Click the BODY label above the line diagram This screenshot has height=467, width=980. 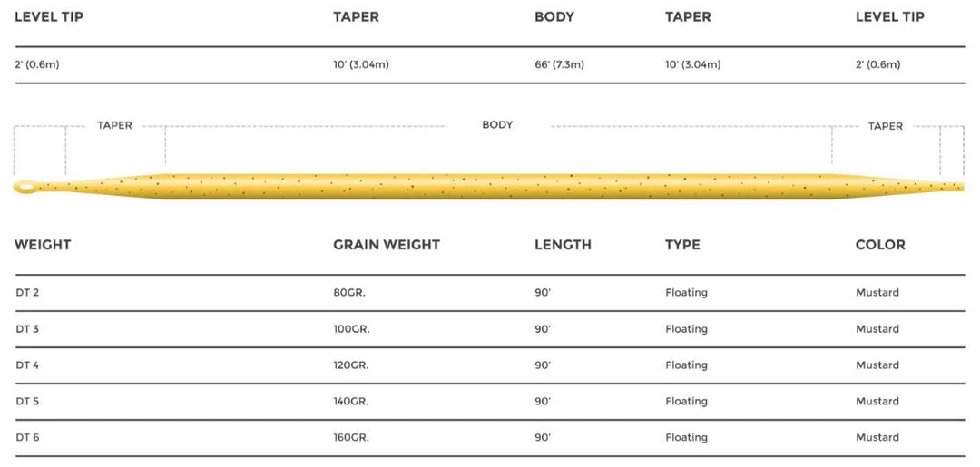pyautogui.click(x=497, y=125)
